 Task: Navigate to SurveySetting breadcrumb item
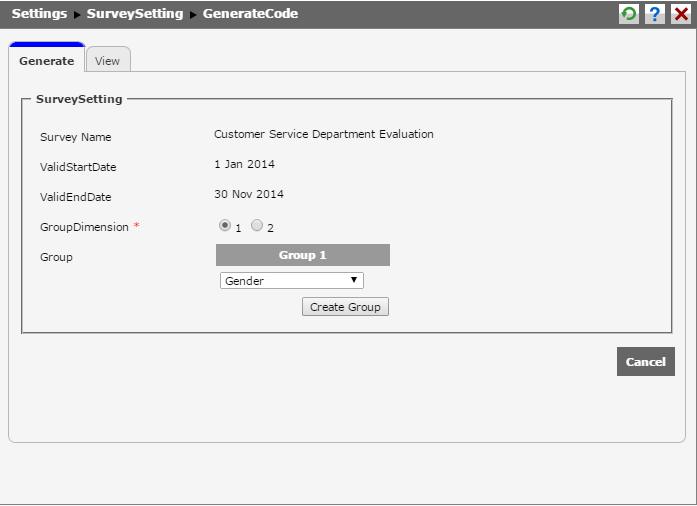click(135, 14)
